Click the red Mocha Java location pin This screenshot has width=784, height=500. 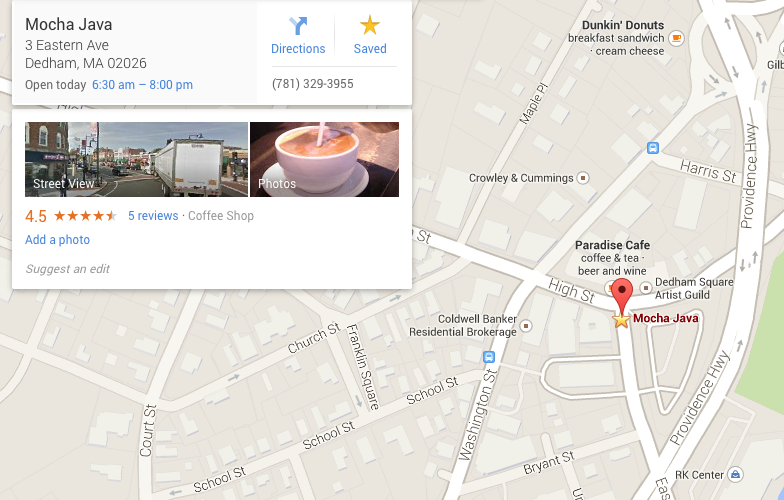tap(622, 298)
